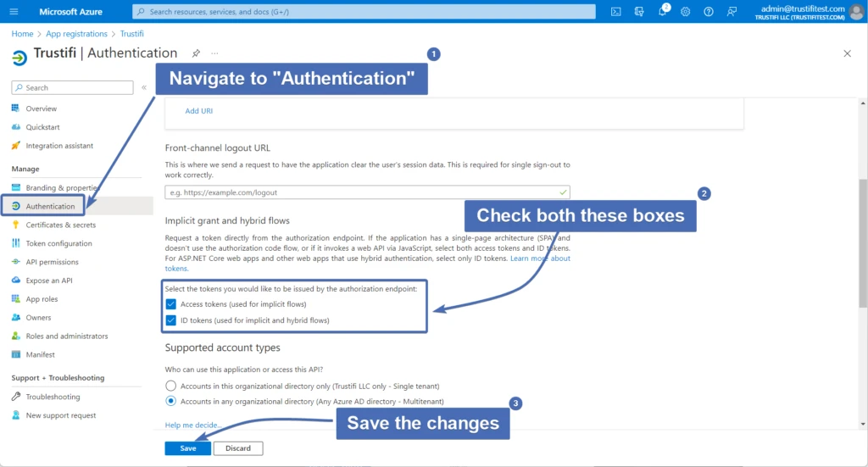Select single tenant accounts radio button
Image resolution: width=868 pixels, height=467 pixels.
tap(171, 386)
